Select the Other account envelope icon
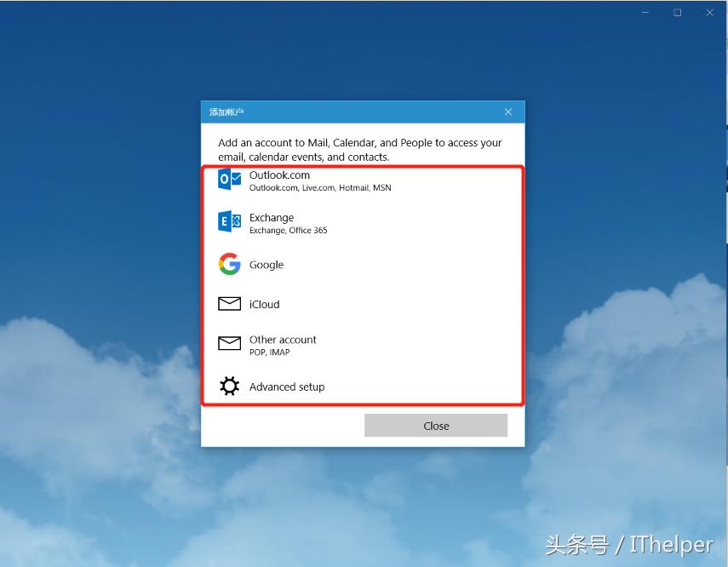728x567 pixels. (230, 344)
